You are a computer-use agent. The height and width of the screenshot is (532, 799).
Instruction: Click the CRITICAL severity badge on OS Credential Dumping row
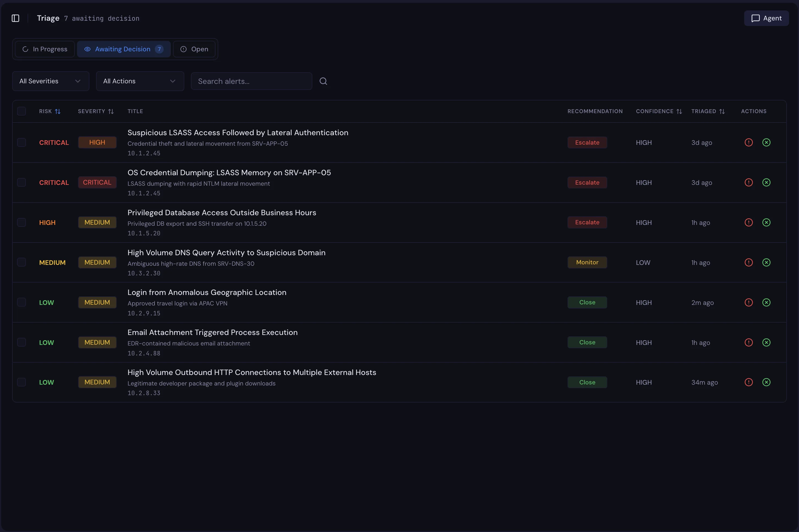97,183
